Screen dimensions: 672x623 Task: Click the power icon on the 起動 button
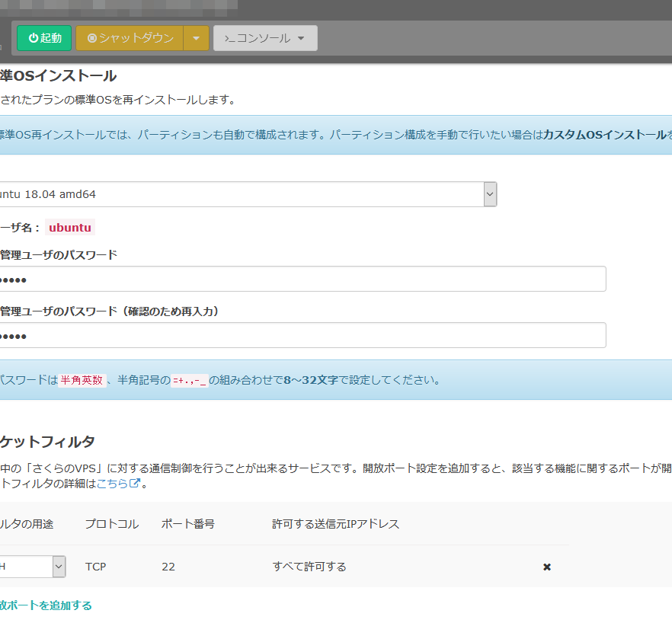point(33,38)
